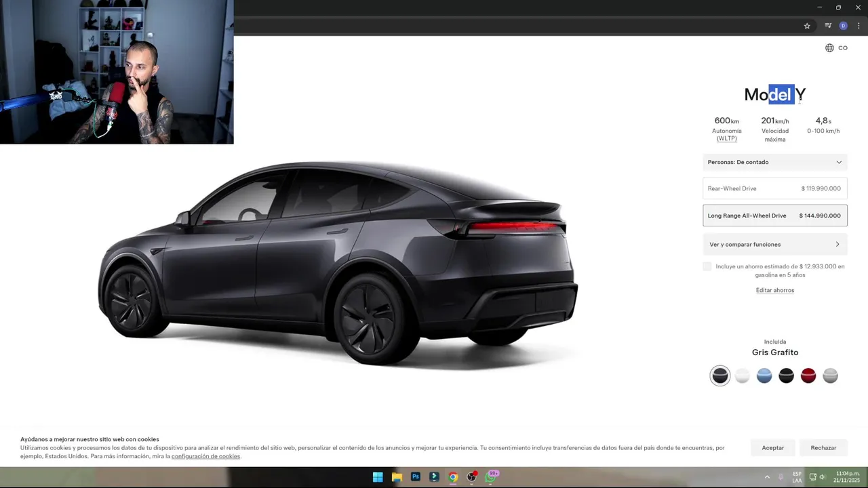Screen dimensions: 868x488
Task: Open WhatsApp from the taskbar
Action: coord(491,477)
